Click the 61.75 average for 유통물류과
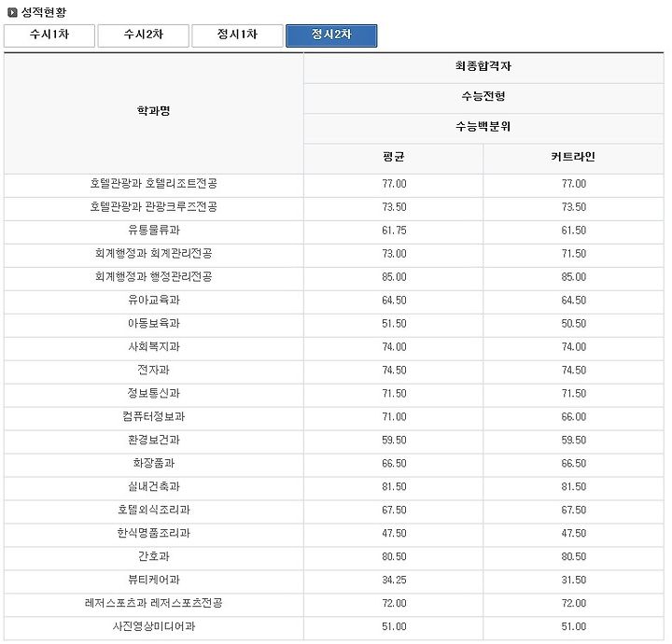 click(394, 231)
